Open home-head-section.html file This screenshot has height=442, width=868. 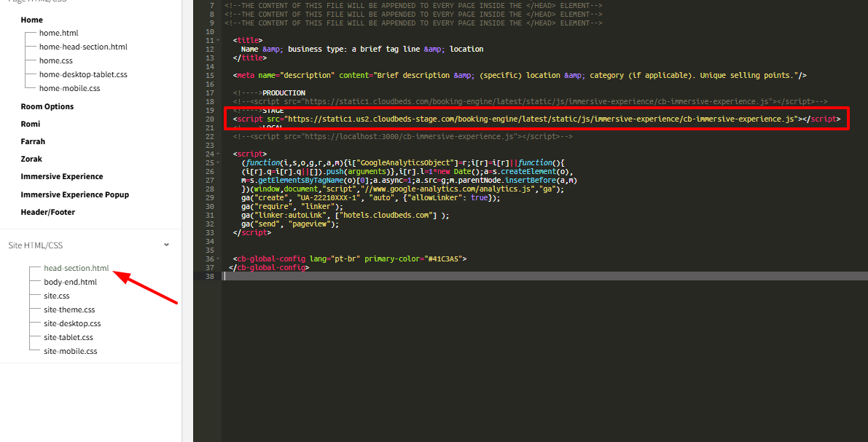click(x=83, y=47)
